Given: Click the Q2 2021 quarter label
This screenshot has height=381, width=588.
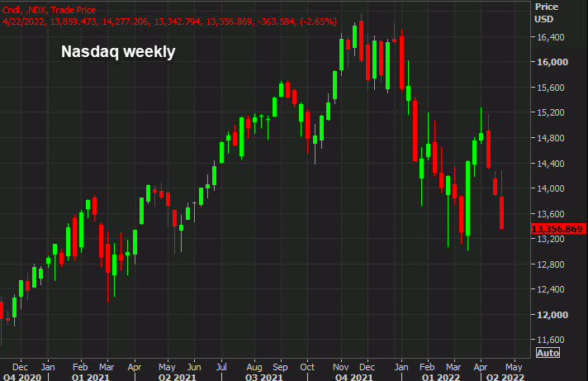Looking at the screenshot, I should click(x=178, y=377).
